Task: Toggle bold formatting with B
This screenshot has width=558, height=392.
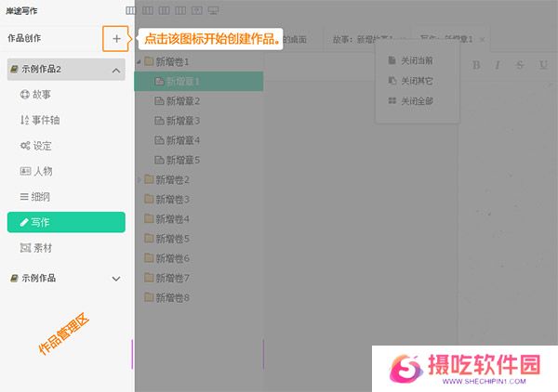Action: pos(476,65)
